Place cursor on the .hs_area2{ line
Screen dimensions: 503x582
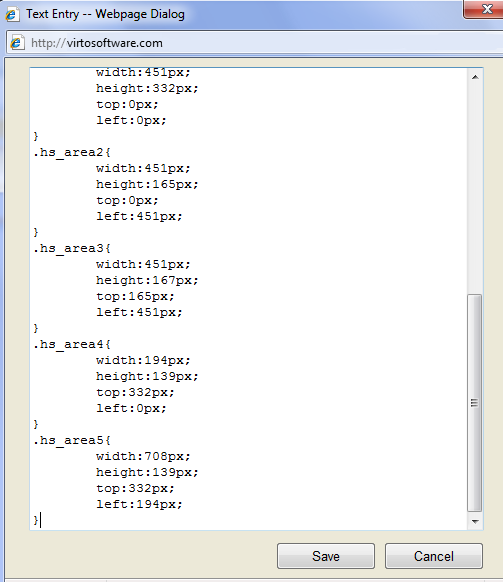pos(72,152)
